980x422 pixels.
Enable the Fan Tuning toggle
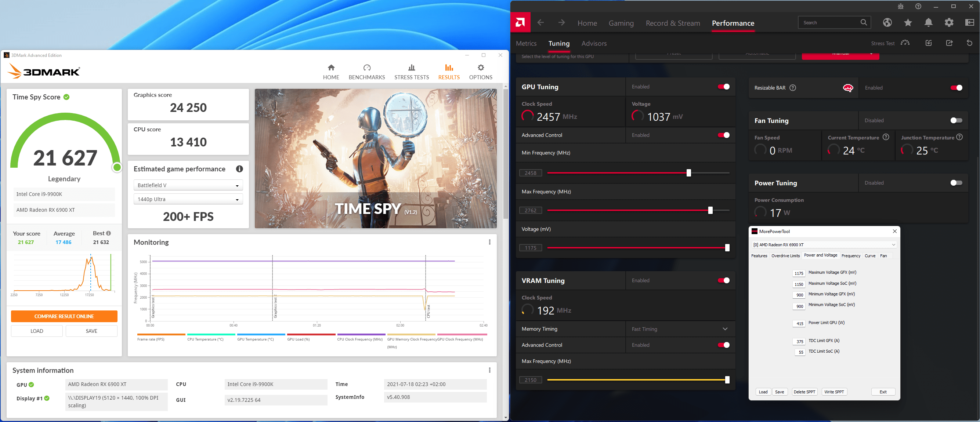[956, 120]
